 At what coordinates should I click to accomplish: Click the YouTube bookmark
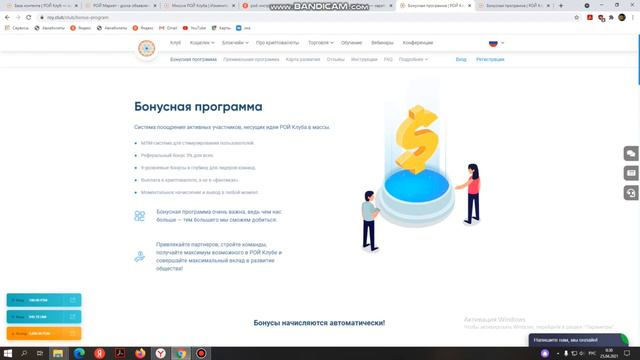(194, 28)
